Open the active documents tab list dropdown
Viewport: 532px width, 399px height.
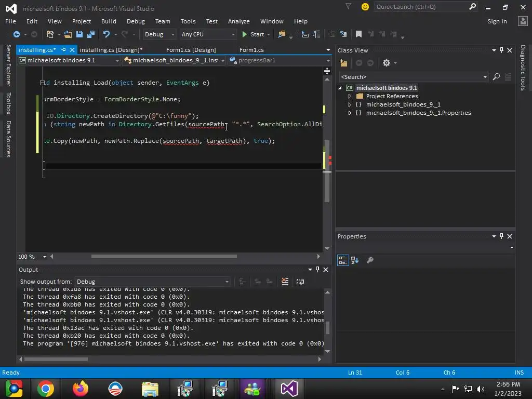[328, 50]
